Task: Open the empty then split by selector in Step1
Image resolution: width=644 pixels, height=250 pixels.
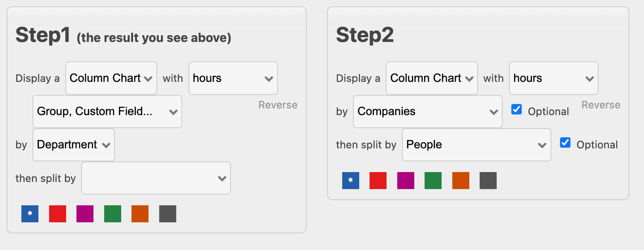Action: tap(156, 178)
